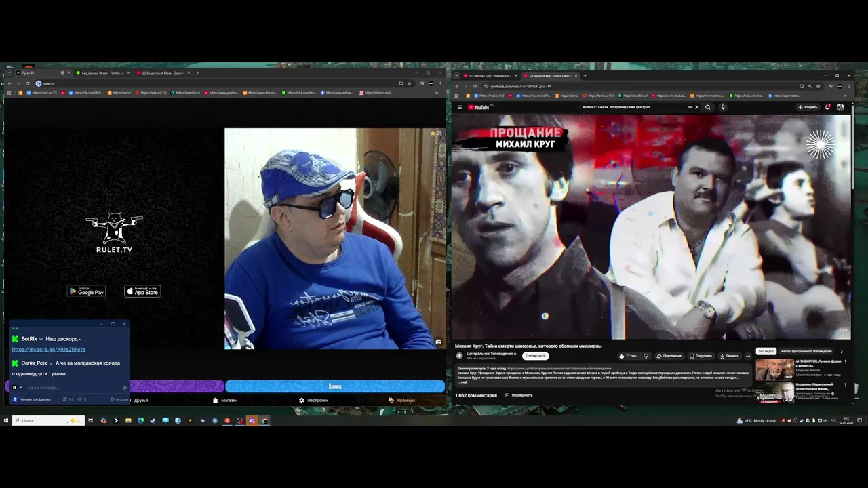Image resolution: width=868 pixels, height=488 pixels.
Task: Open Настройки on the rulet.tv bottom bar
Action: [x=313, y=400]
